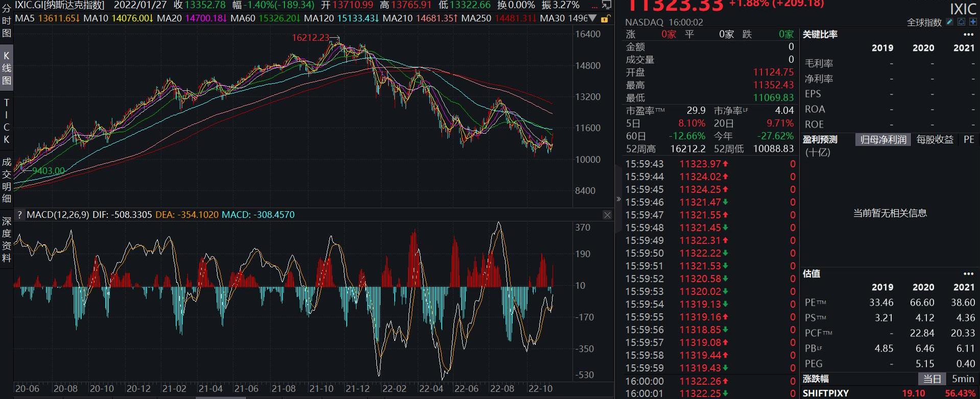
Task: Toggle the orange lock icon beside MA30
Action: 606,19
